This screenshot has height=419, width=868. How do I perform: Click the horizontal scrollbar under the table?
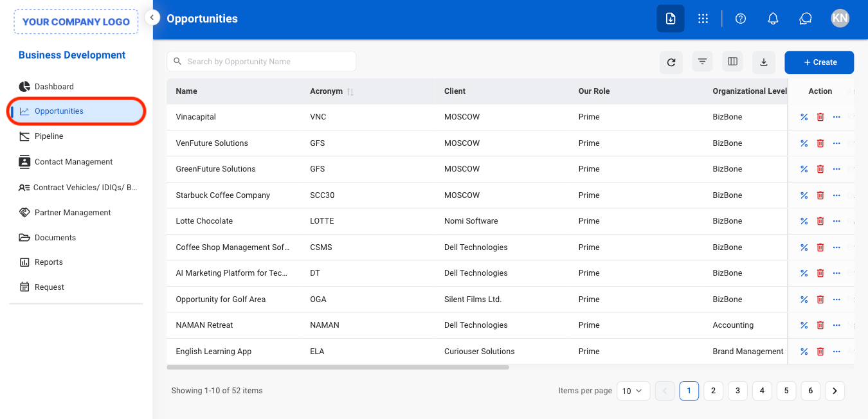[338, 368]
